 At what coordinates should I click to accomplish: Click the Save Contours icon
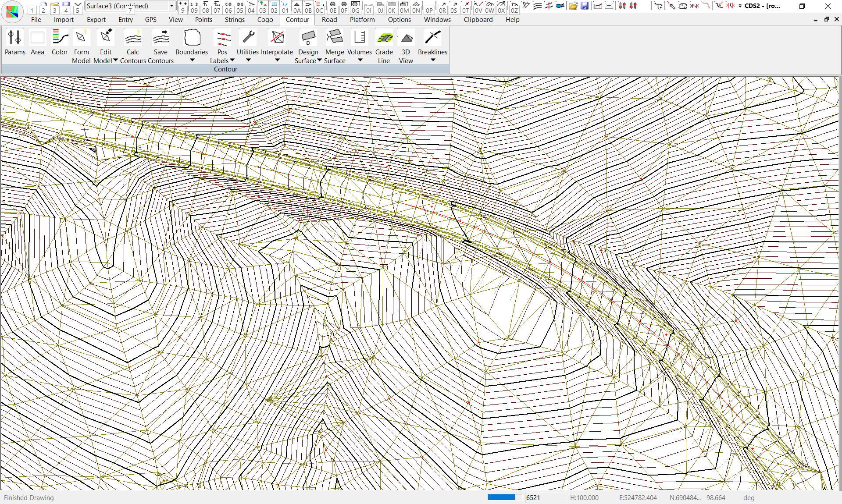161,38
